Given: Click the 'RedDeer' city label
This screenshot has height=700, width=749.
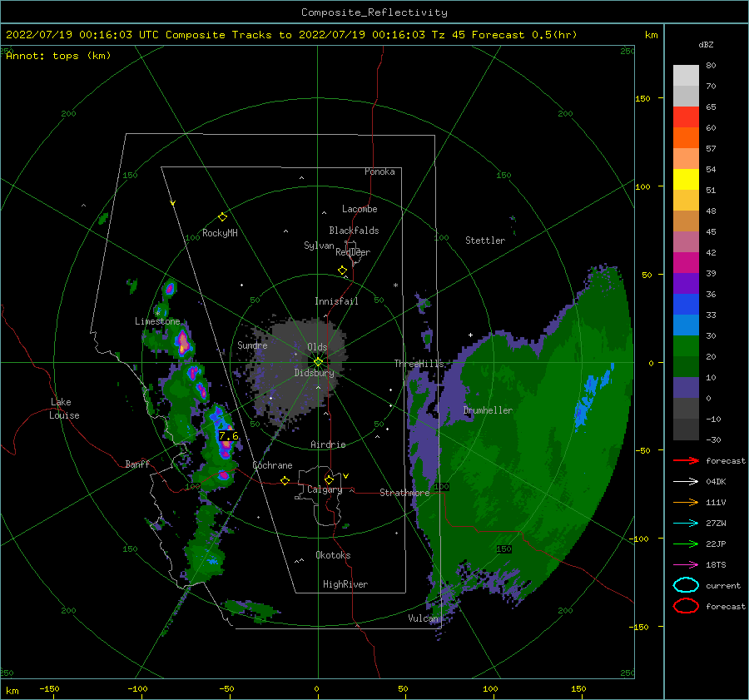Looking at the screenshot, I should point(353,252).
